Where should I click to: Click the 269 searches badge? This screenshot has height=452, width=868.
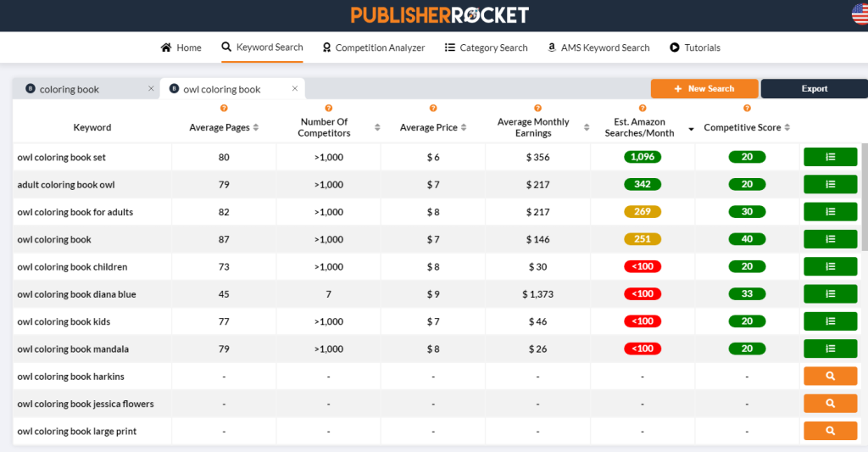coord(643,212)
